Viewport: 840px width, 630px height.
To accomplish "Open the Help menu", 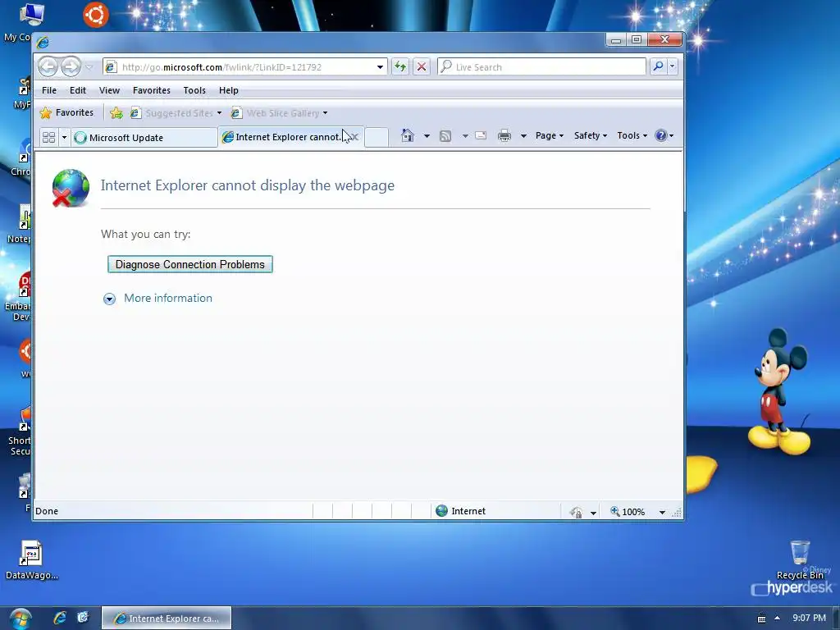I will tap(229, 90).
